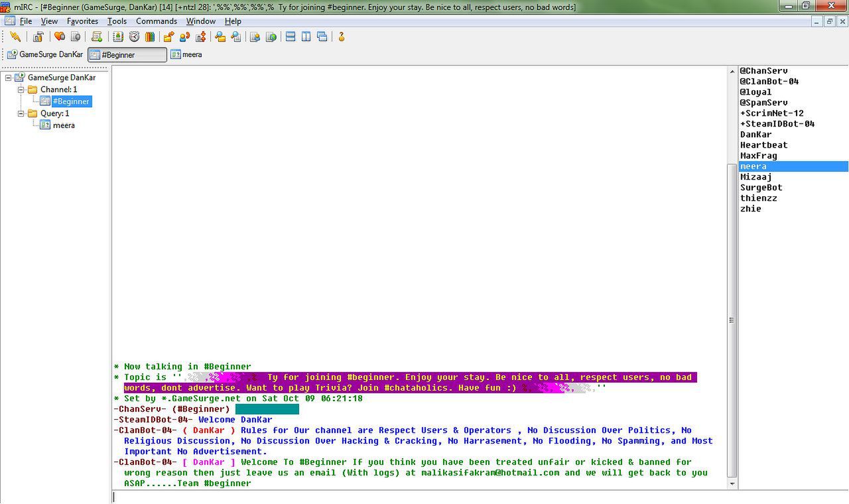Open the Colors icon in toolbar
Viewport: 849px width, 504px height.
tap(150, 37)
